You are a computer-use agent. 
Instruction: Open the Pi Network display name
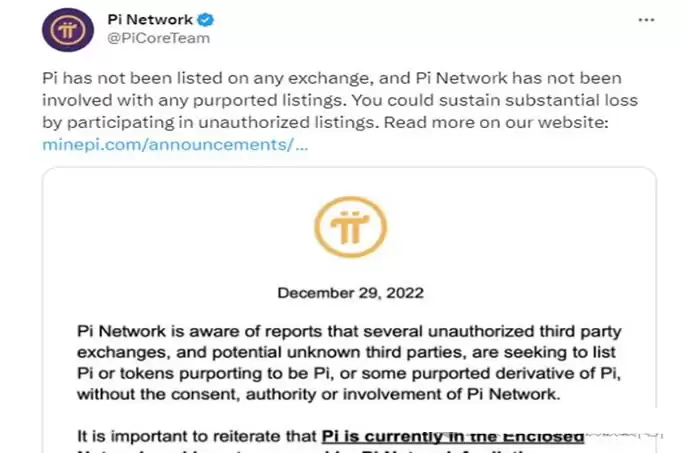[150, 20]
